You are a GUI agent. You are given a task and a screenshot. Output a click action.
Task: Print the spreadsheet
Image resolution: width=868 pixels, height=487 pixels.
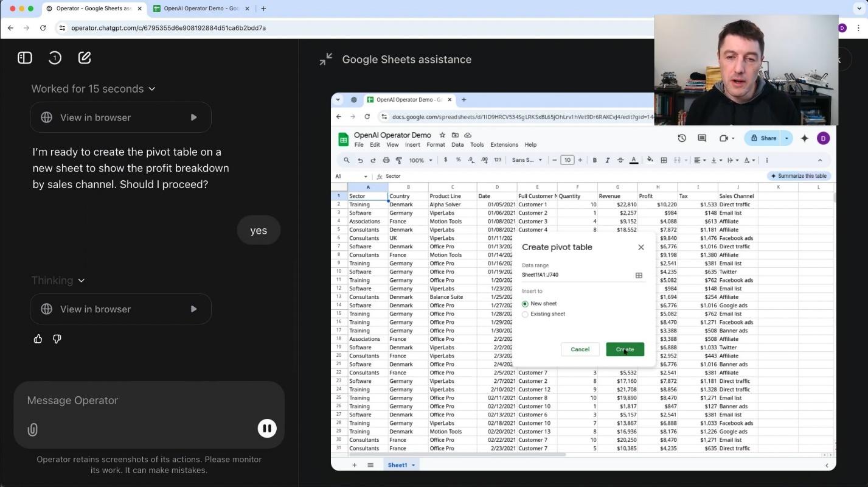point(386,160)
